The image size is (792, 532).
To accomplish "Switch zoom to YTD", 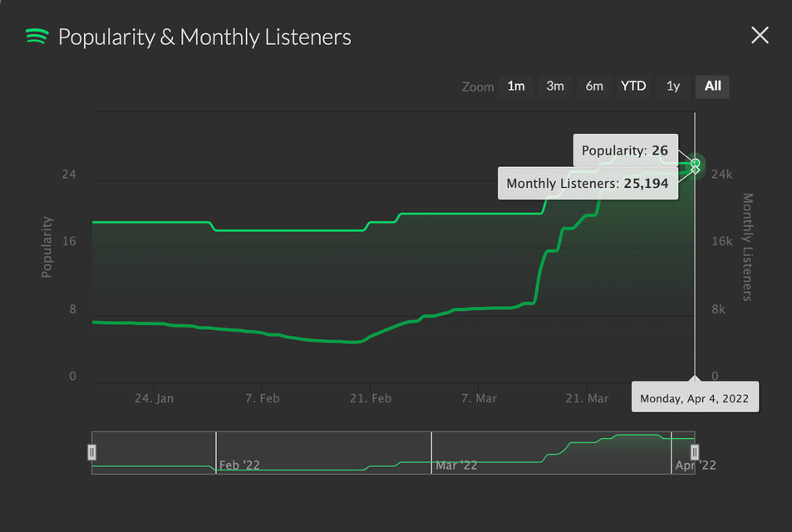I will [x=633, y=86].
